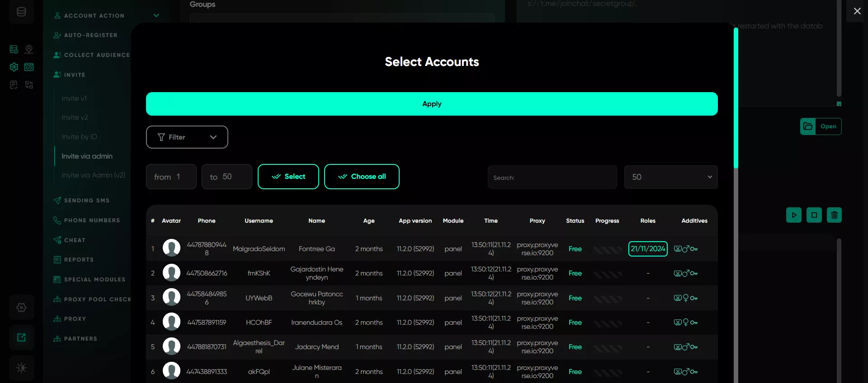Click the server-check icon in left rail

[x=14, y=49]
